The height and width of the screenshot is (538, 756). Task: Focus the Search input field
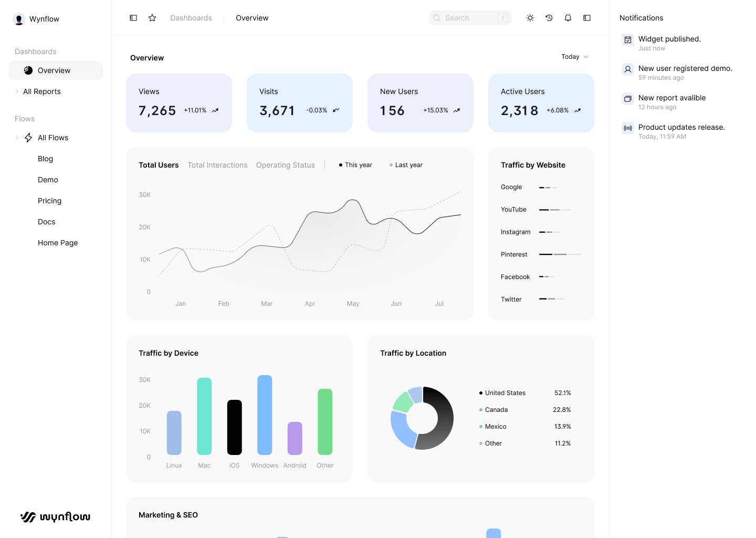tap(470, 18)
